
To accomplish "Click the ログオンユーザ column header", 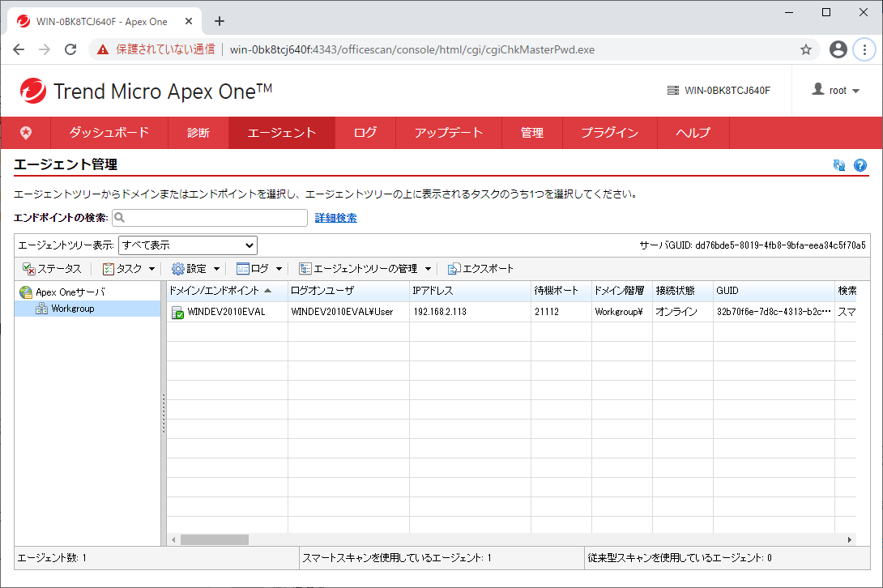I will pos(348,291).
